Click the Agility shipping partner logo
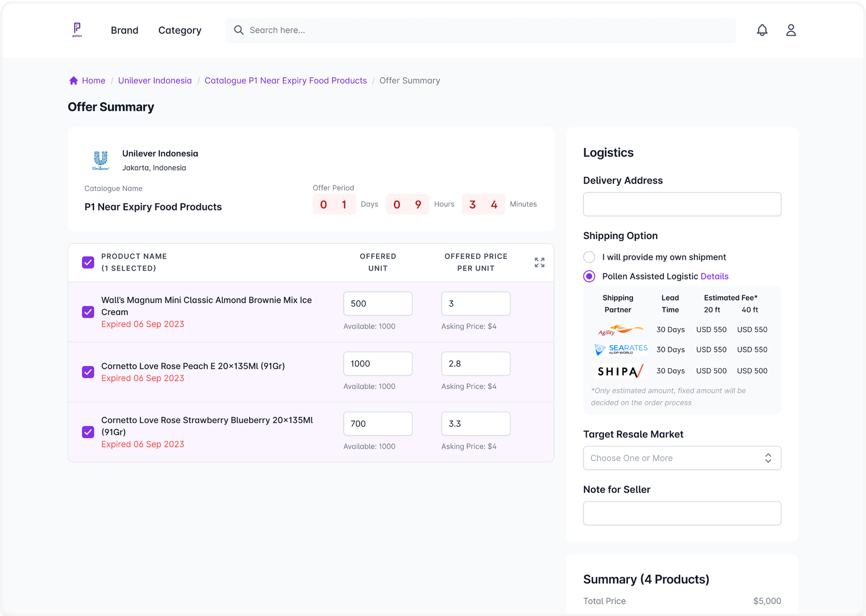Viewport: 866px width, 616px height. click(620, 330)
